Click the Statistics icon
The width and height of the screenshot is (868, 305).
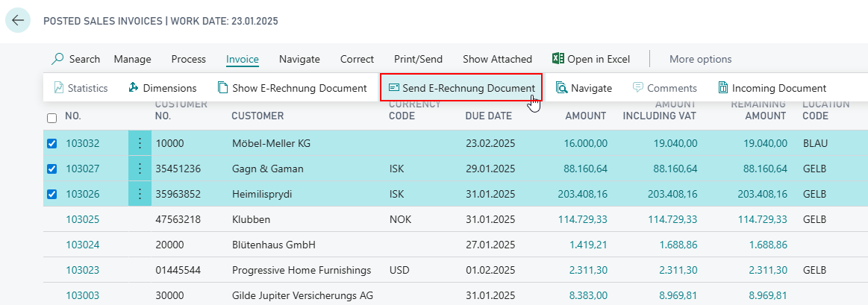pos(59,88)
